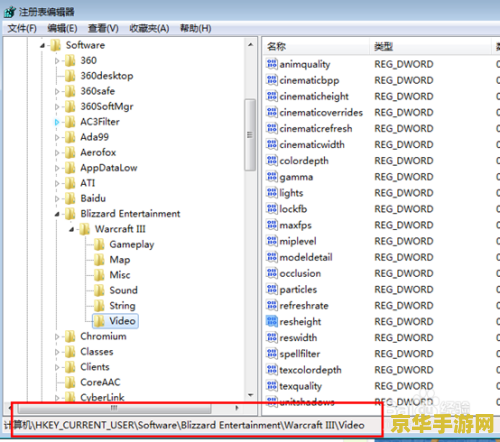
Task: Select the Baidu key
Action: (x=93, y=199)
